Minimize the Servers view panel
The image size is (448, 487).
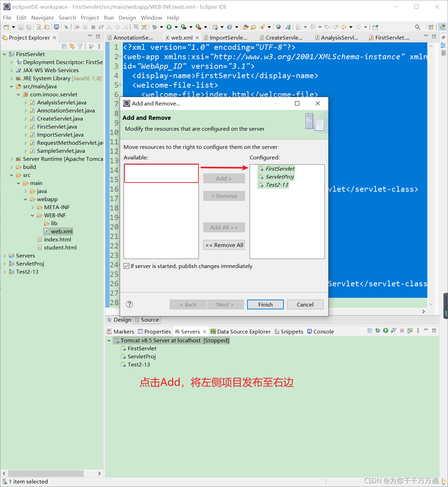(426, 330)
